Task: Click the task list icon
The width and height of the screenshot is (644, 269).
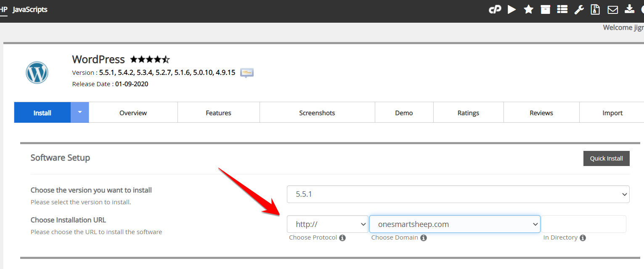Action: 562,9
